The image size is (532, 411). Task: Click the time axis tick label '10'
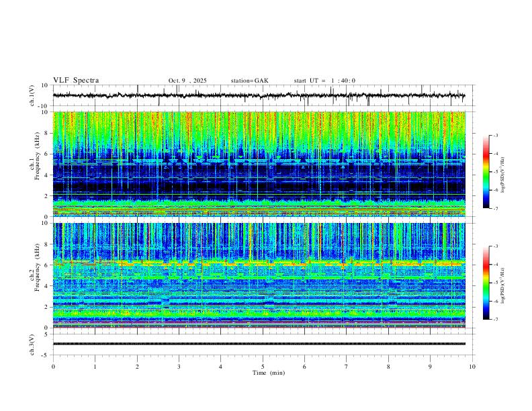[472, 367]
